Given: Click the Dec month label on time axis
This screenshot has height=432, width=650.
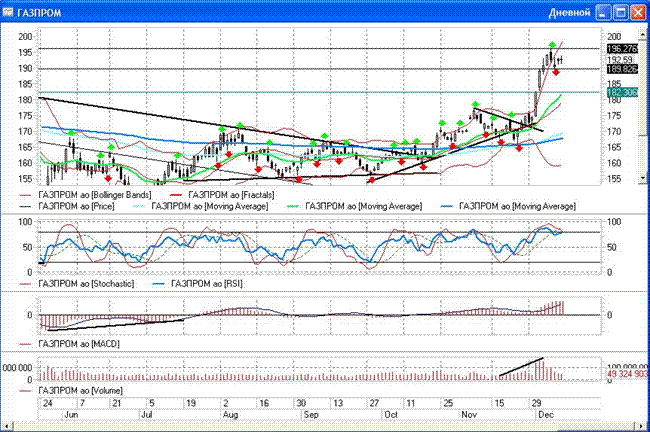Looking at the screenshot, I should pyautogui.click(x=546, y=415).
